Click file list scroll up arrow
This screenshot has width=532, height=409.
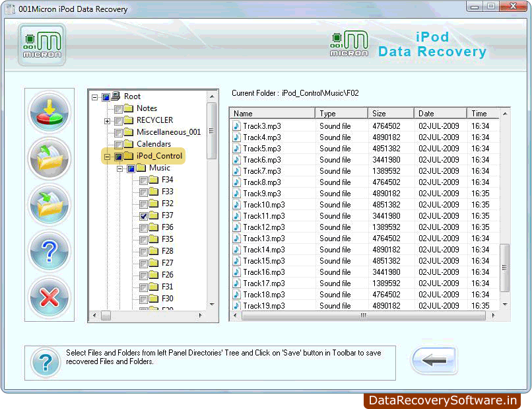[505, 114]
